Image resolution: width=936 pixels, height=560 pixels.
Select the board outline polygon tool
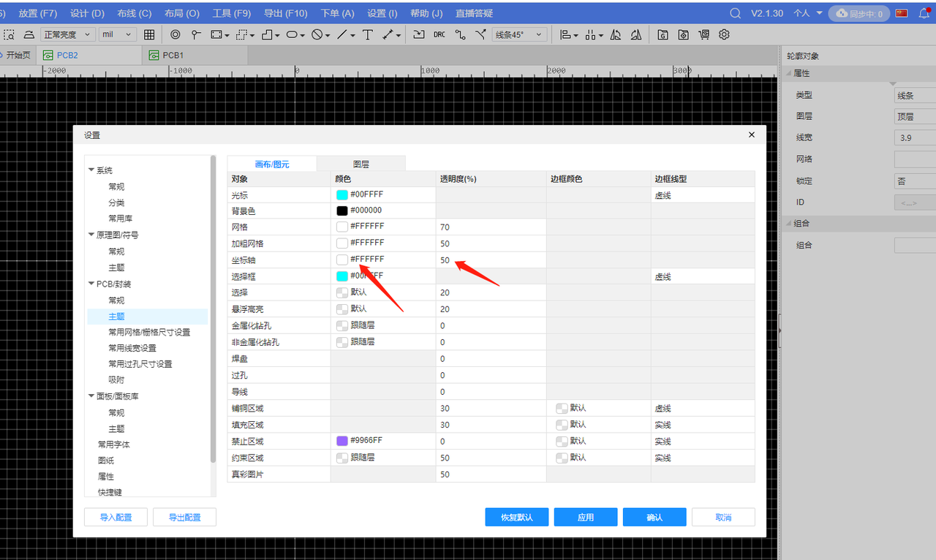pyautogui.click(x=268, y=34)
